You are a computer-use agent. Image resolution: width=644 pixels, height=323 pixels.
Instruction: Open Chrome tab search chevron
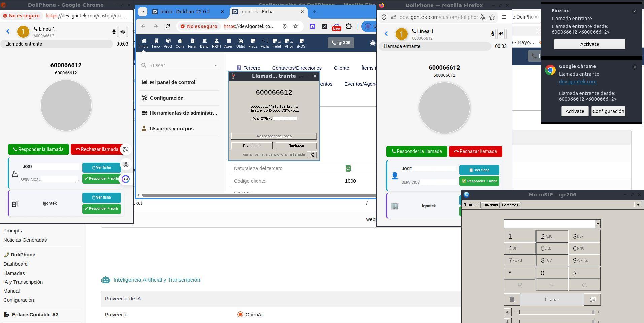coord(143,12)
